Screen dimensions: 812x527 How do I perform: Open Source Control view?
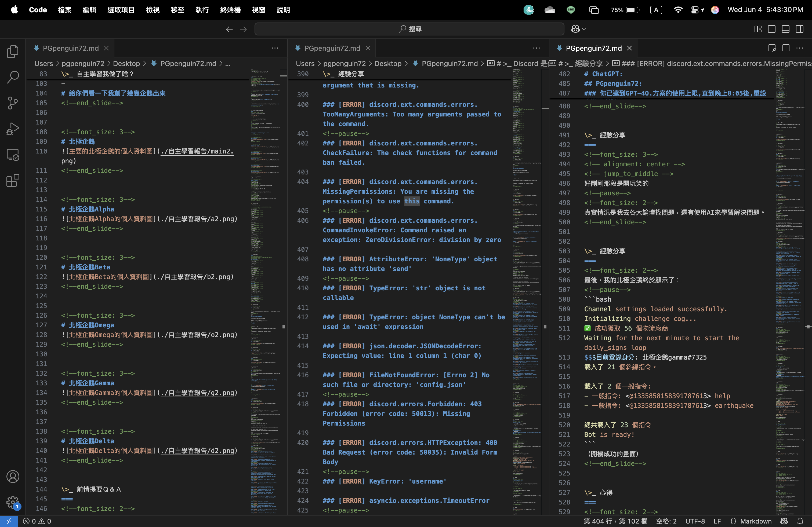click(x=13, y=103)
